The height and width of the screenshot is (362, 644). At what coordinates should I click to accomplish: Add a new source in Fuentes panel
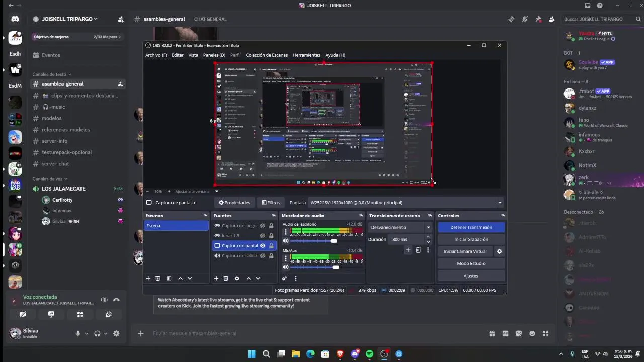(x=216, y=278)
